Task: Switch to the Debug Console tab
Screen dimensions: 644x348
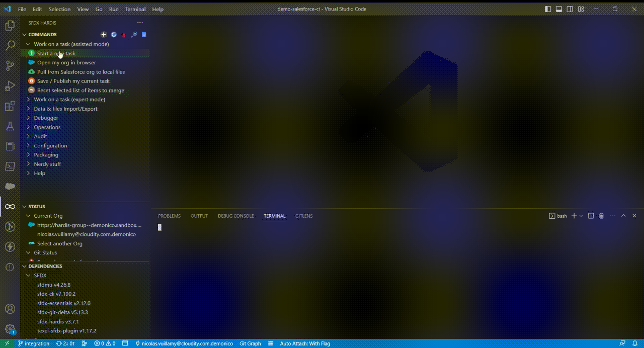Action: [x=235, y=216]
